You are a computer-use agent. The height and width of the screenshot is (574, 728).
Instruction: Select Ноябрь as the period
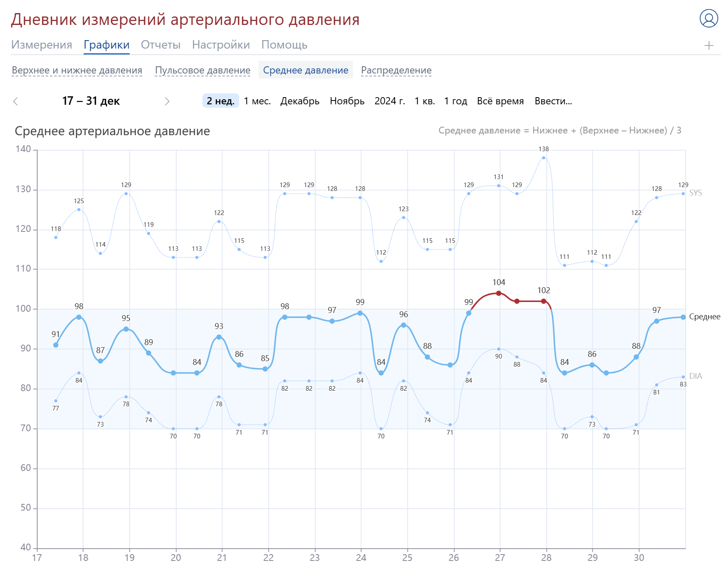coord(347,101)
